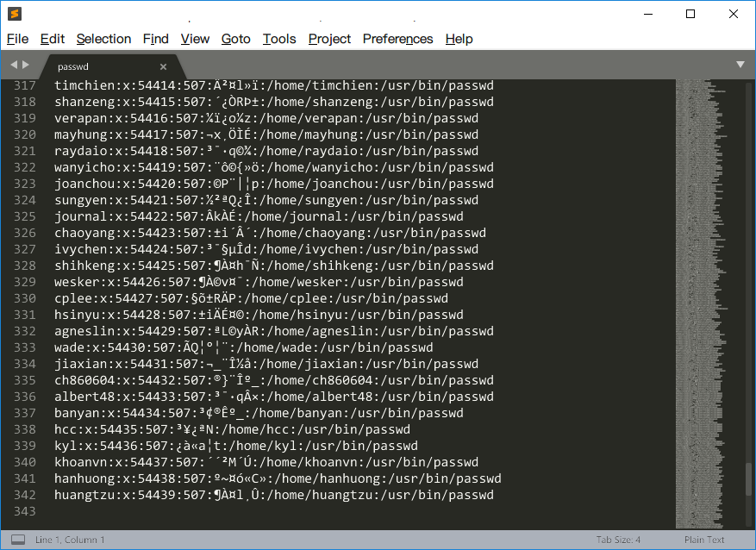This screenshot has width=756, height=550.
Task: Place cursor on shanzeng user line
Action: click(274, 102)
